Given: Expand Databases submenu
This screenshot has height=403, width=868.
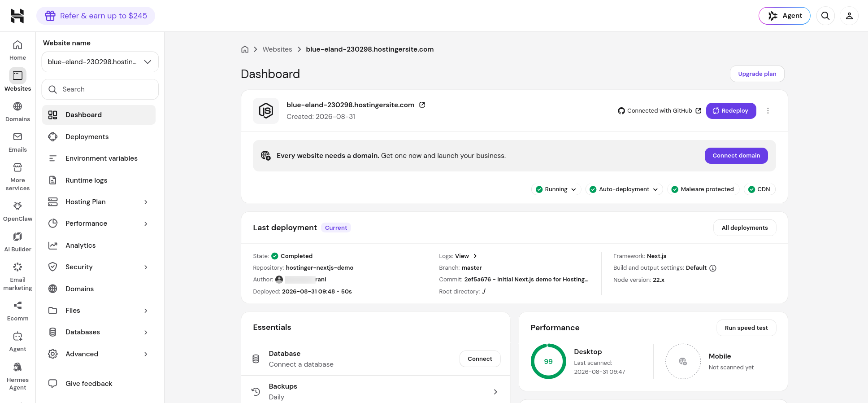Looking at the screenshot, I should (146, 332).
